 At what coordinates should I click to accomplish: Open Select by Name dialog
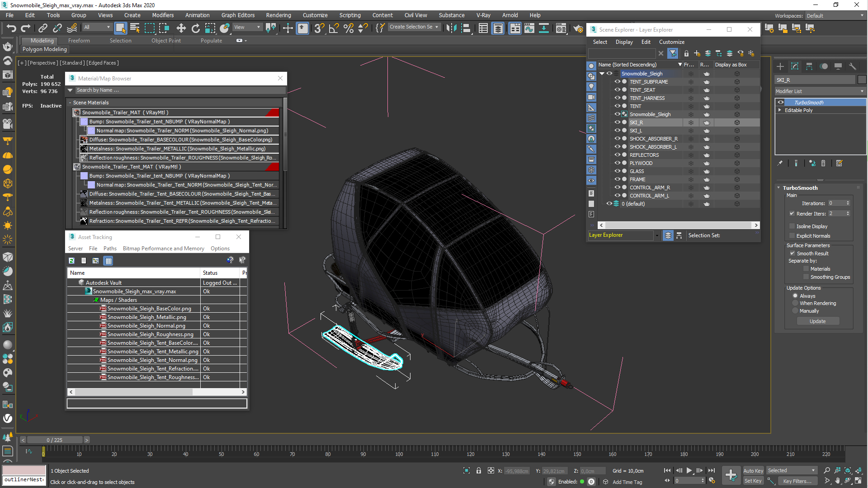click(x=135, y=28)
